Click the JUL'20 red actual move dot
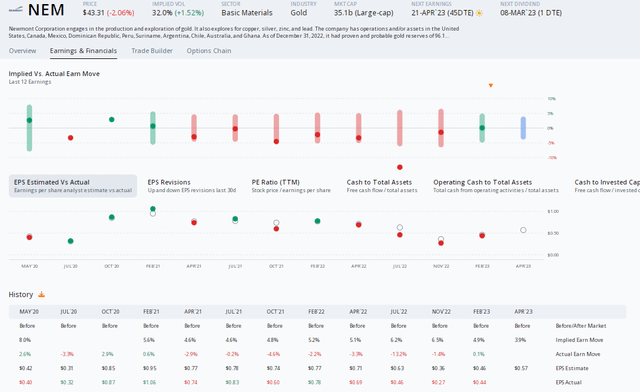 (x=71, y=138)
